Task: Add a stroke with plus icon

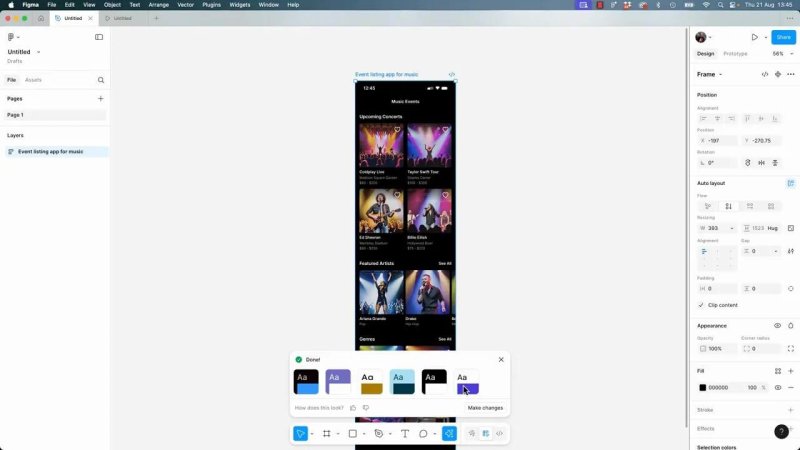Action: pyautogui.click(x=791, y=410)
